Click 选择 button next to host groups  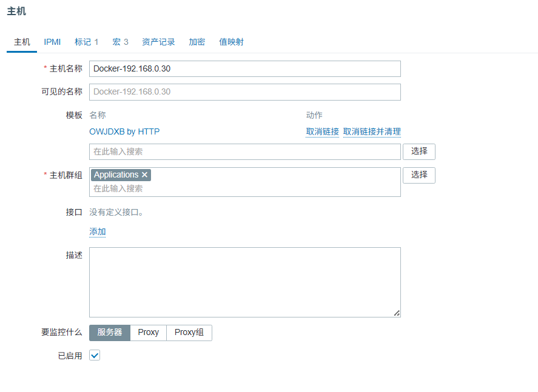pos(419,175)
